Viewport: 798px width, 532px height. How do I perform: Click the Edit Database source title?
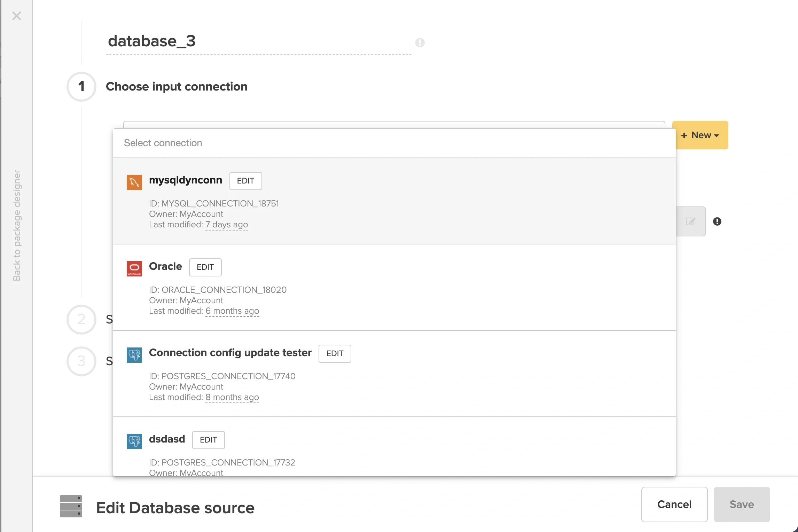[x=175, y=508]
